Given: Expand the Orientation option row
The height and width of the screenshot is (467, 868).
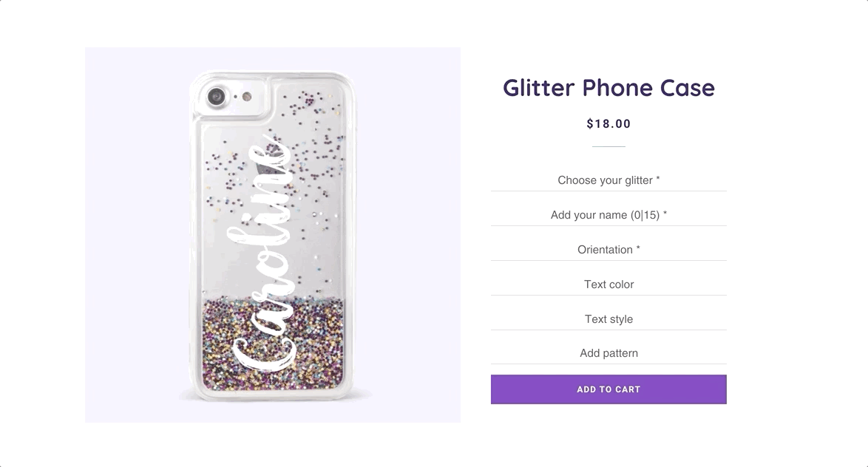Looking at the screenshot, I should click(x=608, y=250).
